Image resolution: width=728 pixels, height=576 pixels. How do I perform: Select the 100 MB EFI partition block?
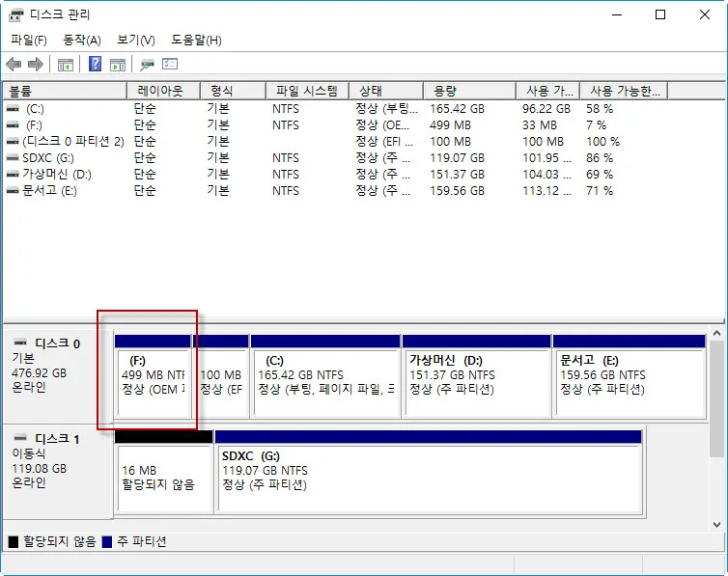tap(221, 376)
